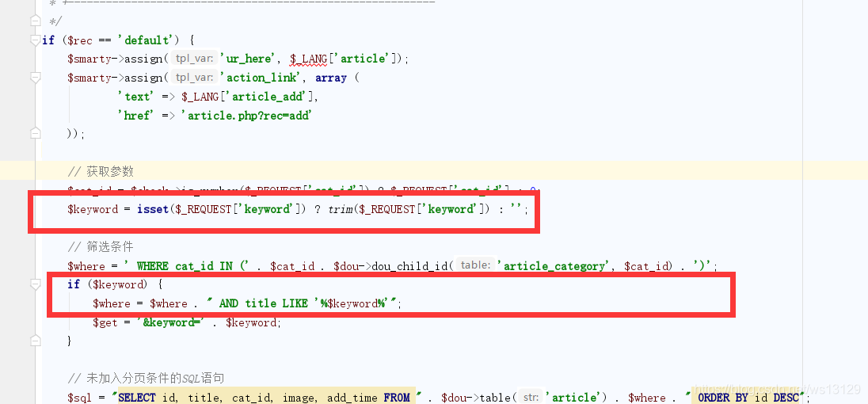Click the tpl_var hint before 'ur_here'

194,59
